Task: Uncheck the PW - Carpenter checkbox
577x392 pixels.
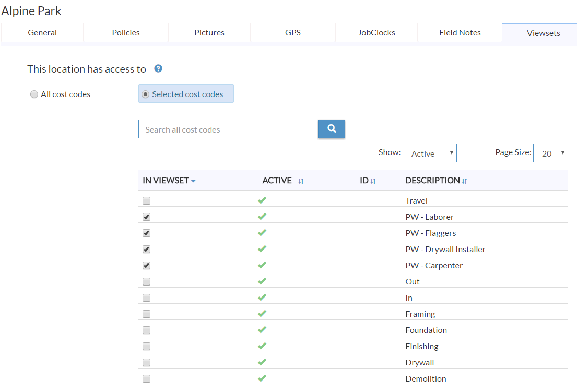Action: pos(147,266)
